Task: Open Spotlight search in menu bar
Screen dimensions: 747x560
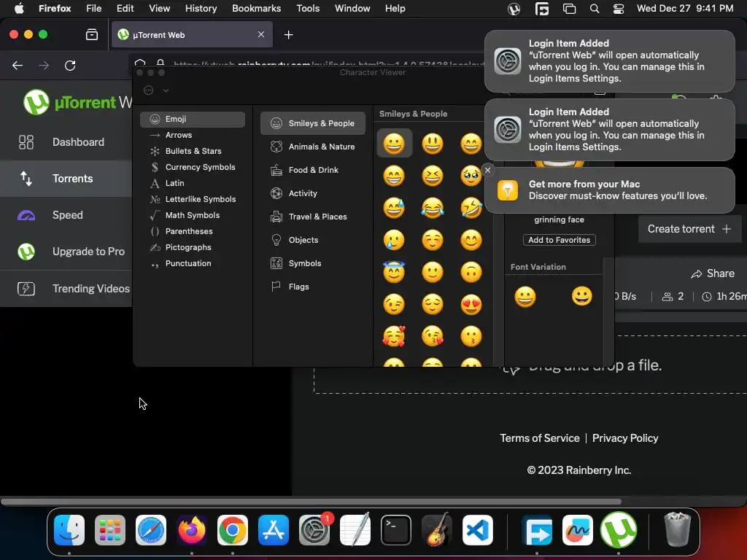Action: pos(594,9)
